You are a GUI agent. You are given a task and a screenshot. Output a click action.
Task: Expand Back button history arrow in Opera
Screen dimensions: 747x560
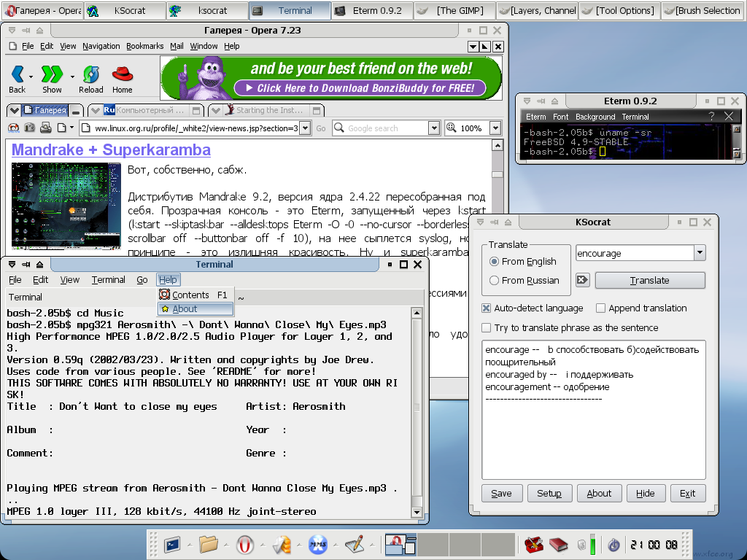(31, 76)
